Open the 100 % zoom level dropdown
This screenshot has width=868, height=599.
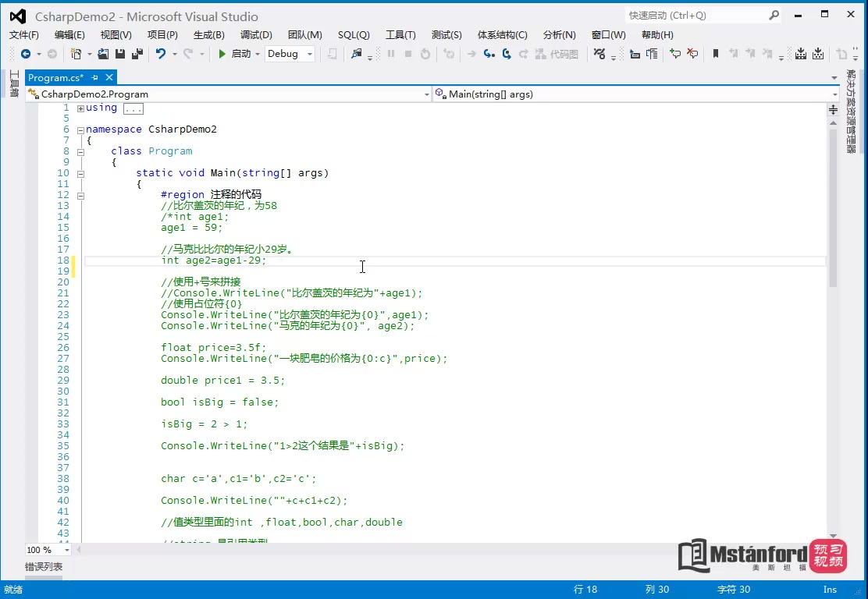67,550
